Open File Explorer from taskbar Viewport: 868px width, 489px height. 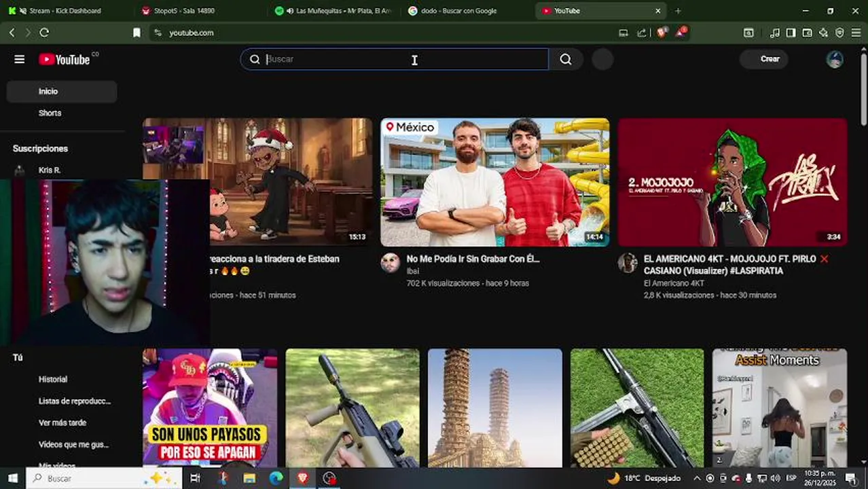click(249, 478)
